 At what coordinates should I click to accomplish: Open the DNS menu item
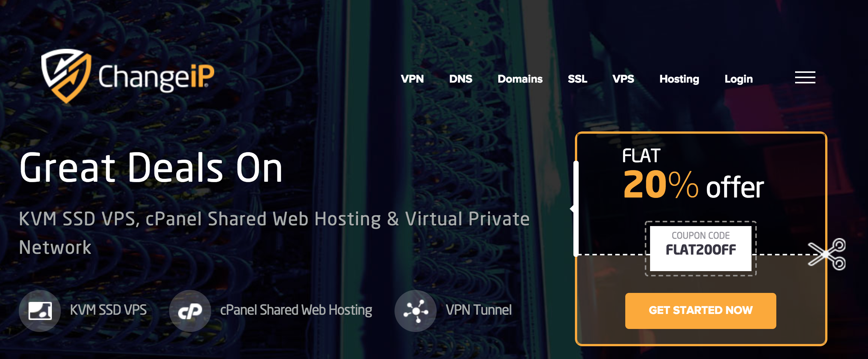click(461, 79)
